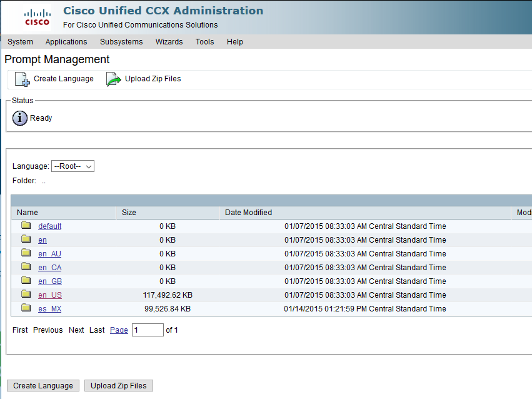Click the page number input field
Viewport: 532px width, 399px height.
pyautogui.click(x=148, y=330)
